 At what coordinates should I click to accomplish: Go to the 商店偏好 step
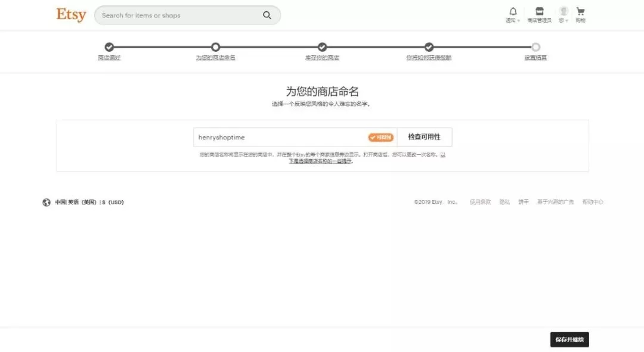109,57
